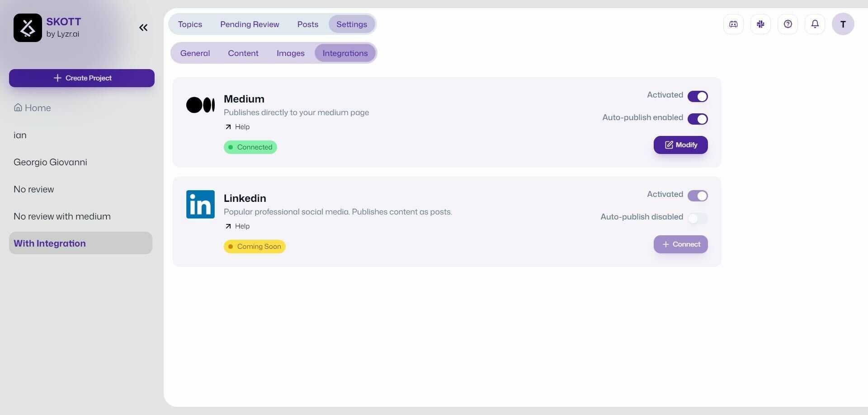Click the SKOTT logo icon
The width and height of the screenshot is (868, 415).
point(28,28)
